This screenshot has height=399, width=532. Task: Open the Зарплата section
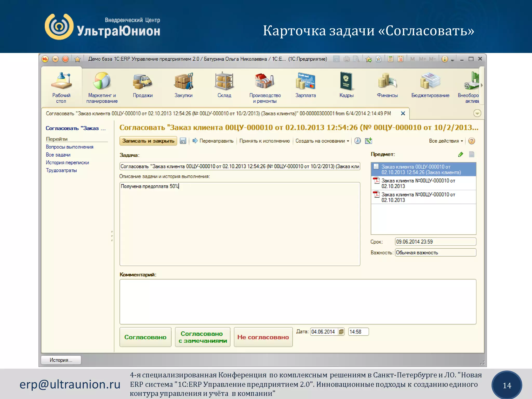(x=305, y=85)
